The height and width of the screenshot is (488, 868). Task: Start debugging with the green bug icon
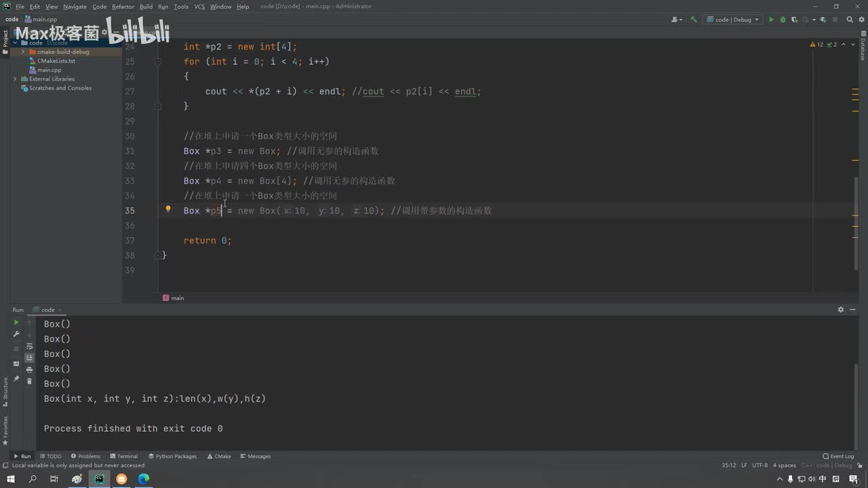(x=784, y=20)
